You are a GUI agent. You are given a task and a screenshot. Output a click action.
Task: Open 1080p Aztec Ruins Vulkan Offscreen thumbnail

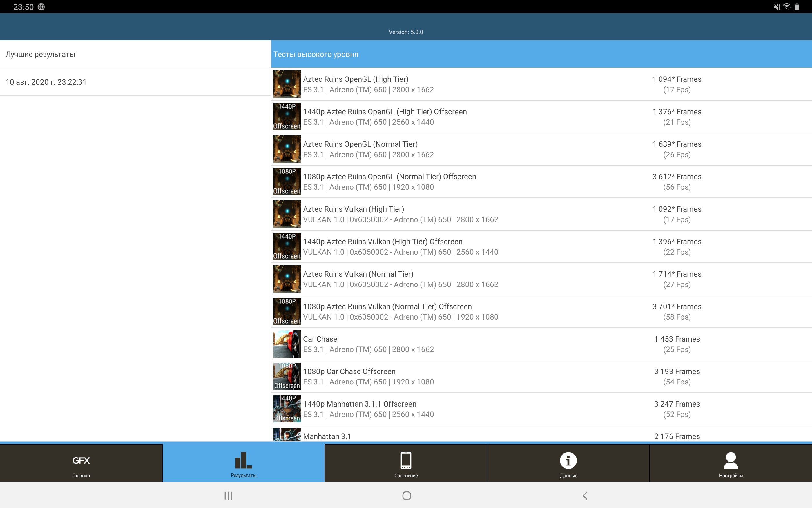(287, 311)
